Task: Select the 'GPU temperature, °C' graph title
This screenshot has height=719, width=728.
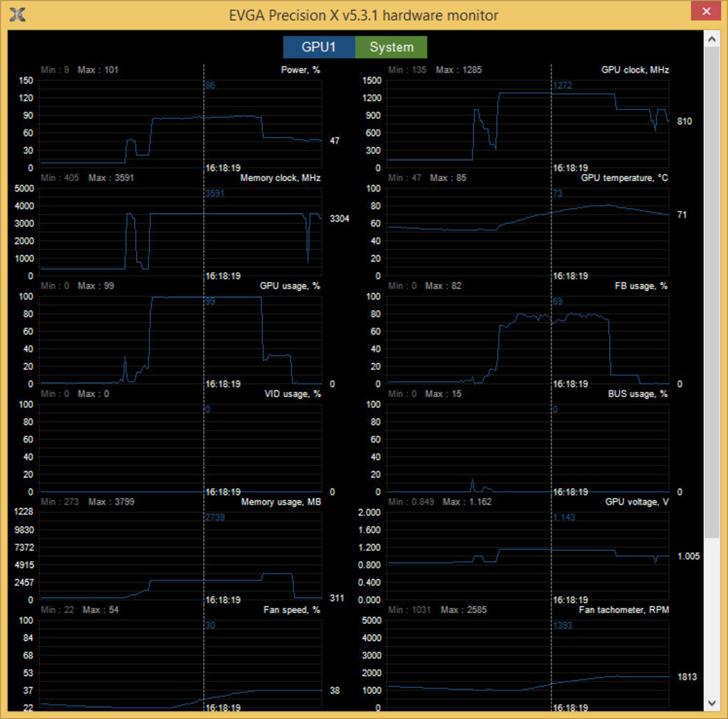Action: click(x=625, y=178)
